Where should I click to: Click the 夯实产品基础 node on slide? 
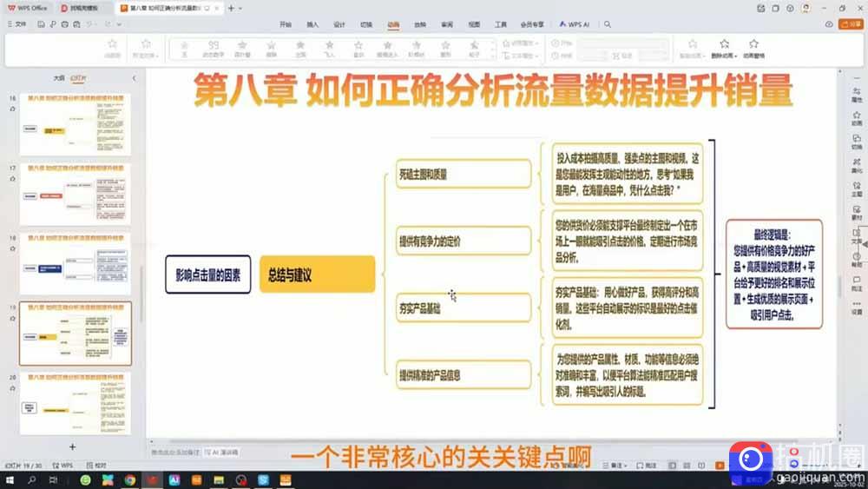(x=464, y=308)
